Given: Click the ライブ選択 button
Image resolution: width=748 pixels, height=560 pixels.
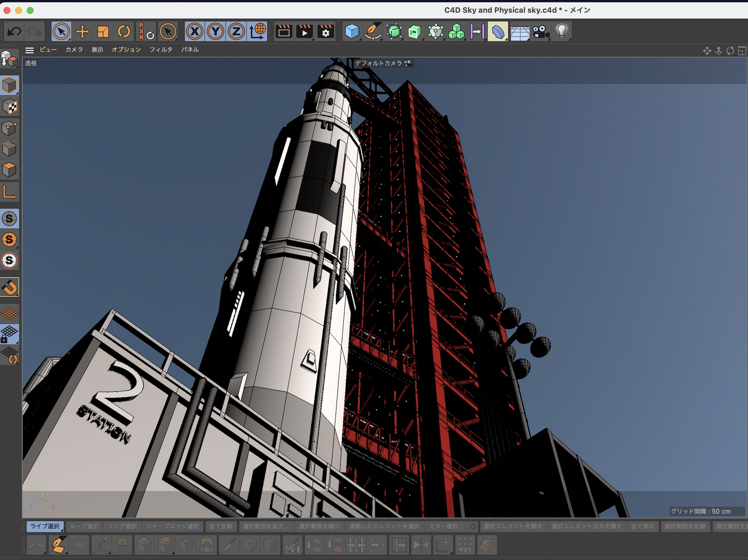Looking at the screenshot, I should 45,526.
